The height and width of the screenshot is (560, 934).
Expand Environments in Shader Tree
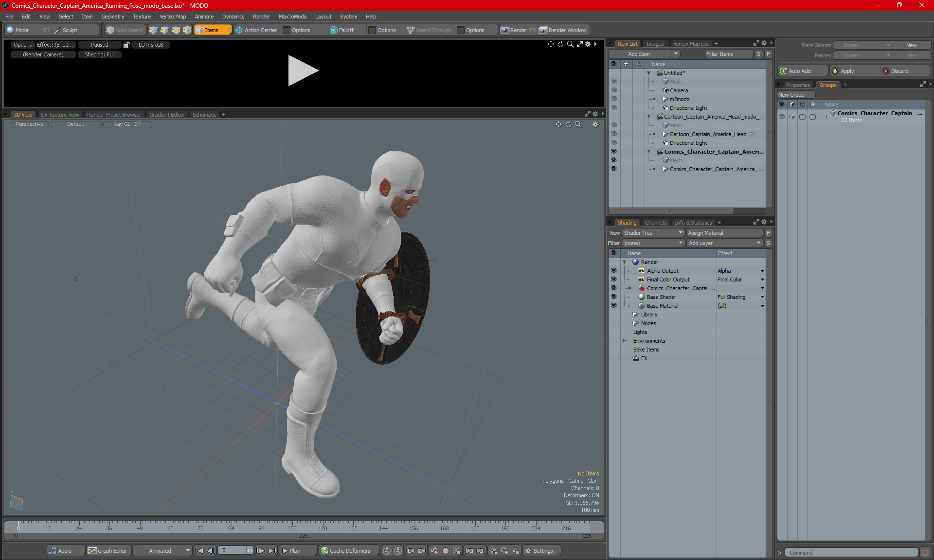[624, 341]
